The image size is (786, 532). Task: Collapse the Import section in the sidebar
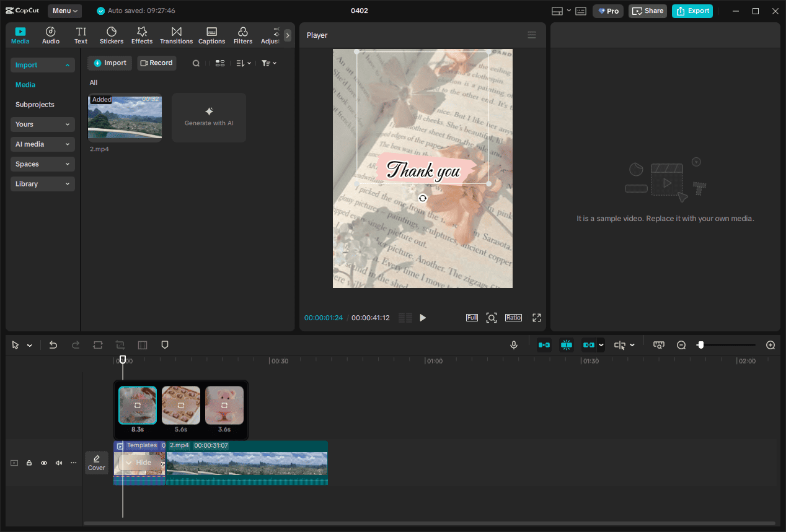click(x=42, y=65)
